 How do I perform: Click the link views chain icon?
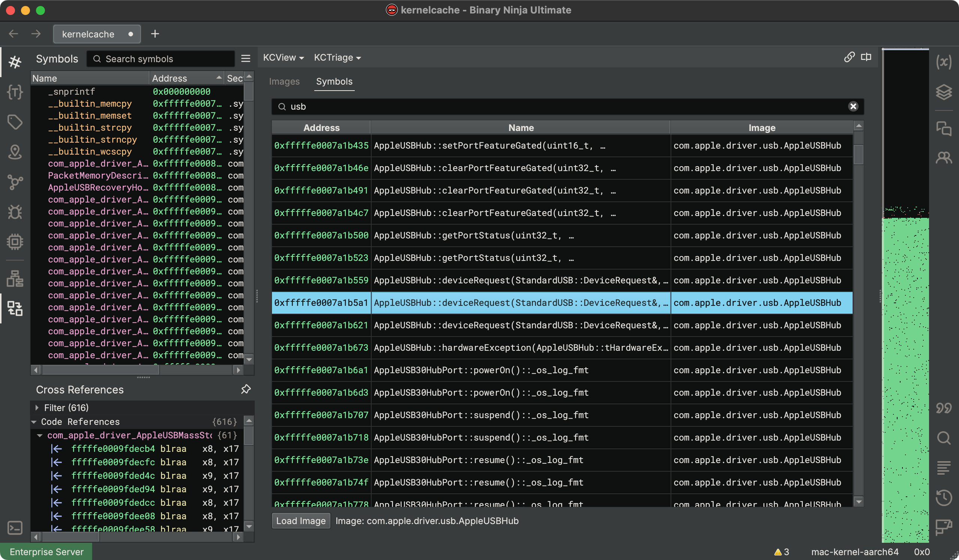tap(849, 57)
